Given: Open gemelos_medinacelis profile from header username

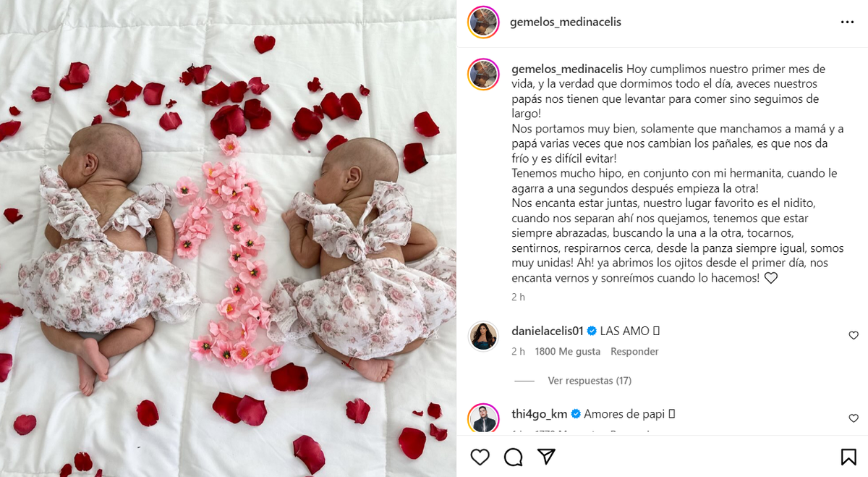Looking at the screenshot, I should pos(566,22).
